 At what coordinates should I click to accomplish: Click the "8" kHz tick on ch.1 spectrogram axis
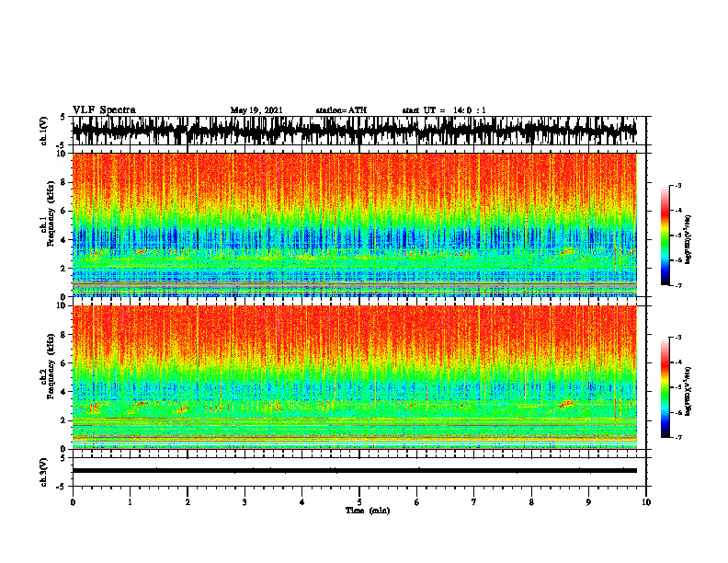[x=65, y=182]
